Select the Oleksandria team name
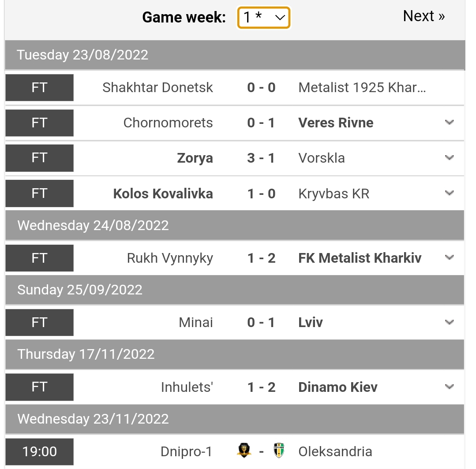The image size is (476, 469). [x=335, y=451]
